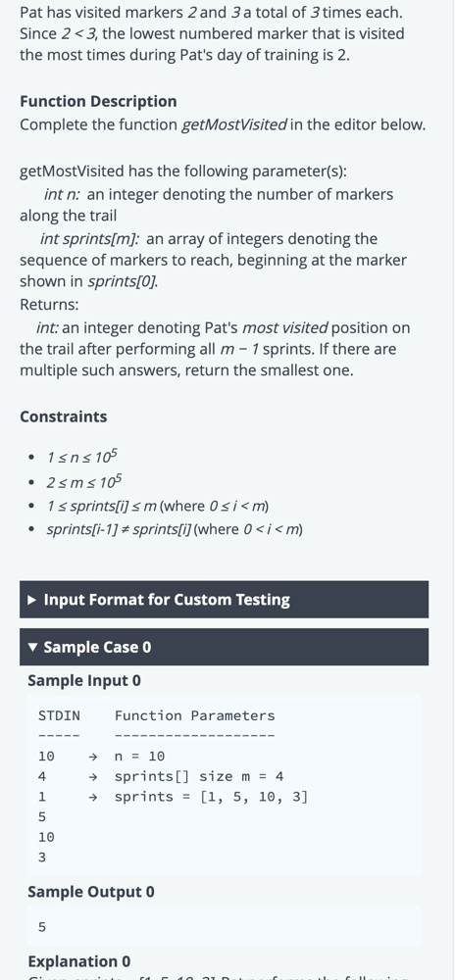455x980 pixels.
Task: Click the '1 ≤ n ≤ 10^5' constraint bullet
Action: coord(82,457)
